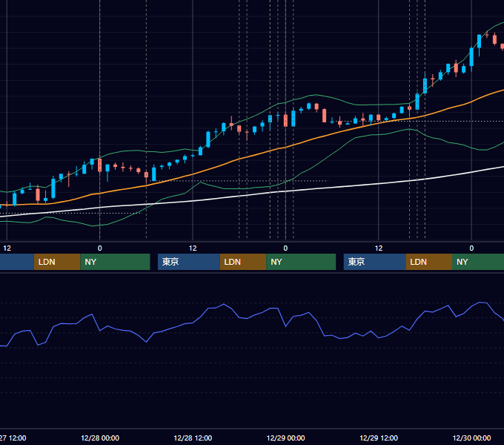Select the LDN session block on 12/29
Screen dimensions: 504x445
click(x=429, y=262)
